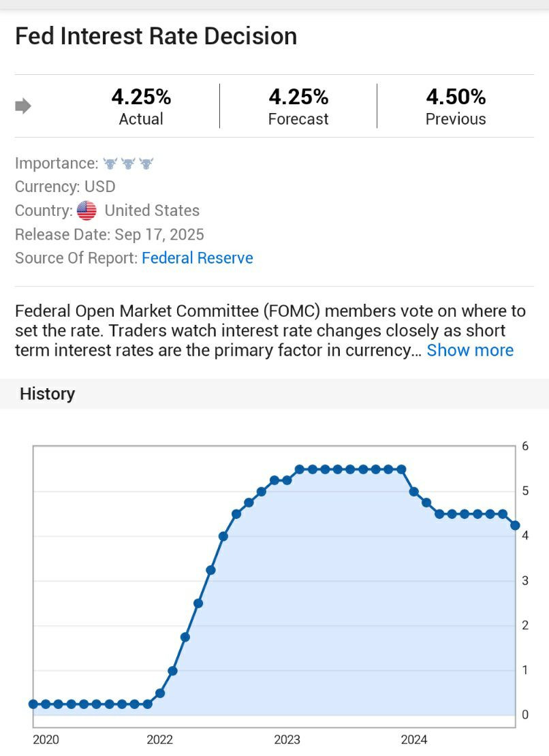The image size is (549, 756).
Task: Select the 4.25% Actual value
Action: click(141, 97)
